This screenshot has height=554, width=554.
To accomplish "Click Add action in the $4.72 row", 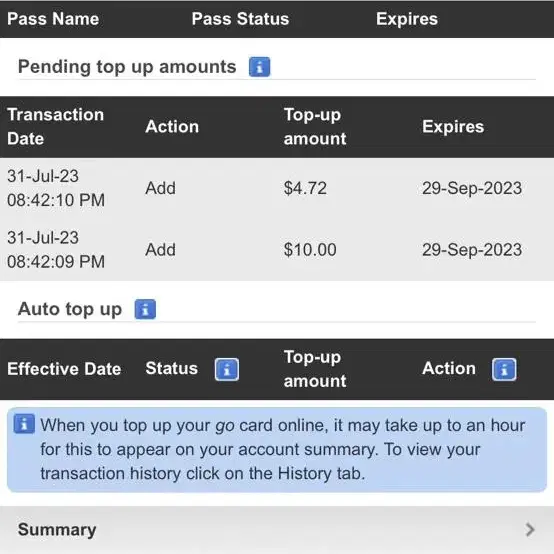I will [160, 188].
